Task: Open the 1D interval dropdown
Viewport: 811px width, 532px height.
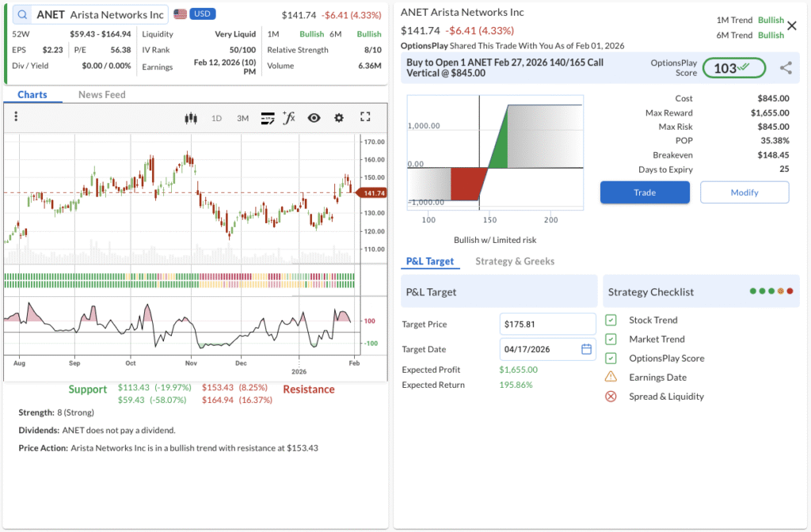Action: pyautogui.click(x=216, y=118)
